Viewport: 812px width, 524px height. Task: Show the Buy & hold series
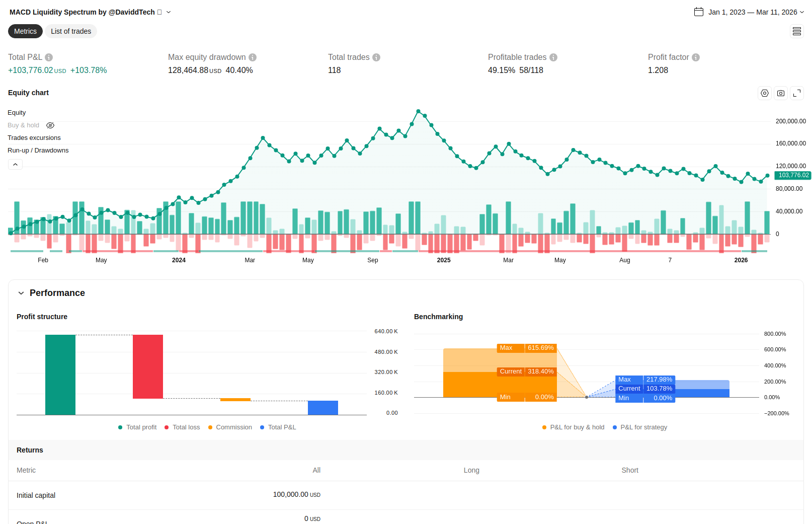[x=50, y=125]
